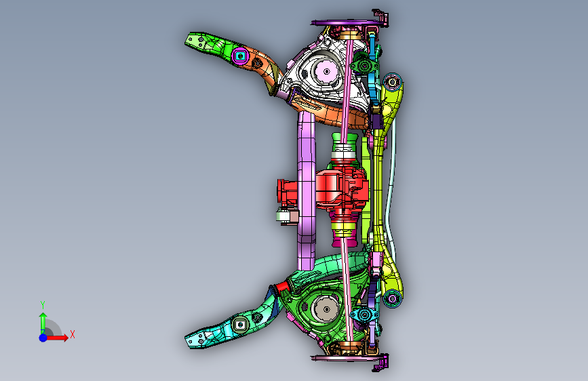Screen dimensions: 588x381
Task: Select the pink vertical crossmember beam
Action: tap(307, 191)
